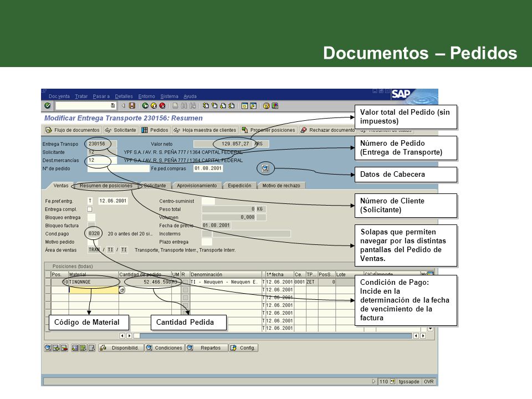
Task: Click the Config. button
Action: coord(243,348)
